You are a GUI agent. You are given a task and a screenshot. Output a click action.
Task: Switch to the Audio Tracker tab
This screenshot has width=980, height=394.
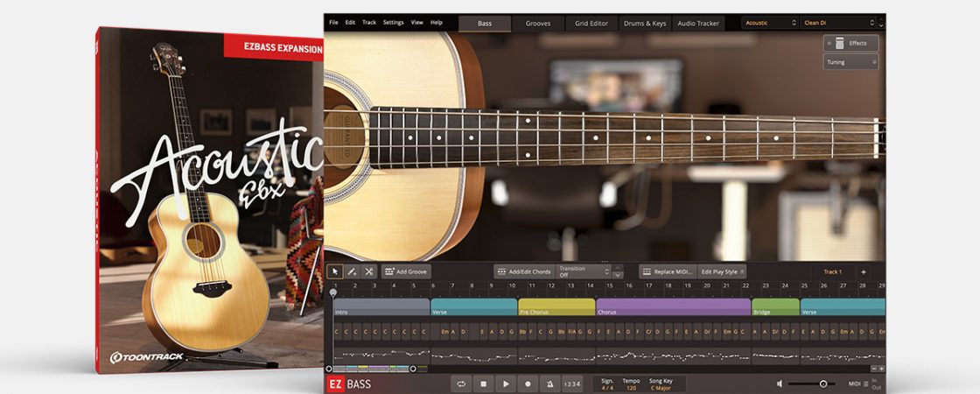[x=699, y=24]
